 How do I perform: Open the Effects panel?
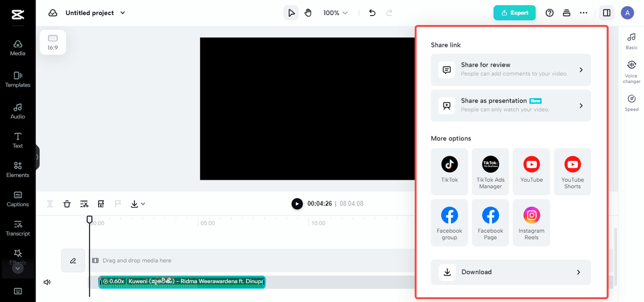point(18,256)
